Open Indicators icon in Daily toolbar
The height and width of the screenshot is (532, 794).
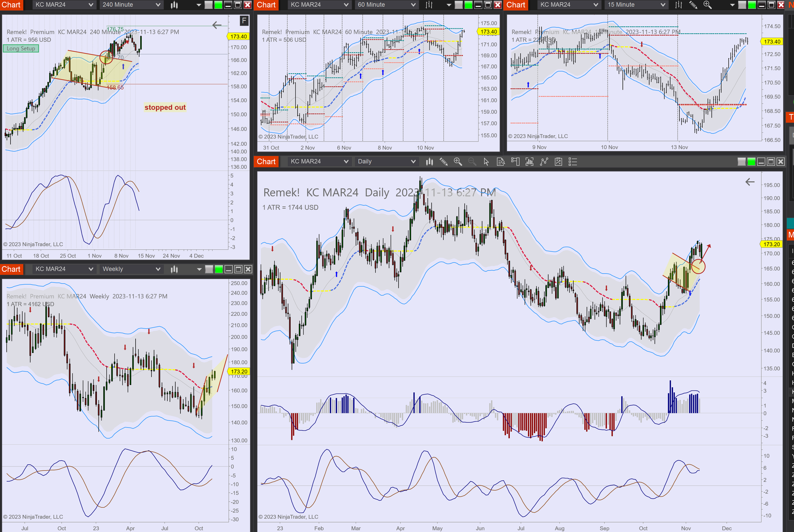pos(529,162)
